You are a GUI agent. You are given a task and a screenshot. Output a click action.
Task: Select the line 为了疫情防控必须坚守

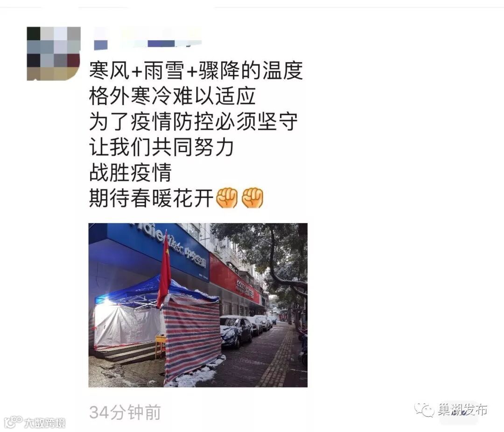[x=194, y=121]
